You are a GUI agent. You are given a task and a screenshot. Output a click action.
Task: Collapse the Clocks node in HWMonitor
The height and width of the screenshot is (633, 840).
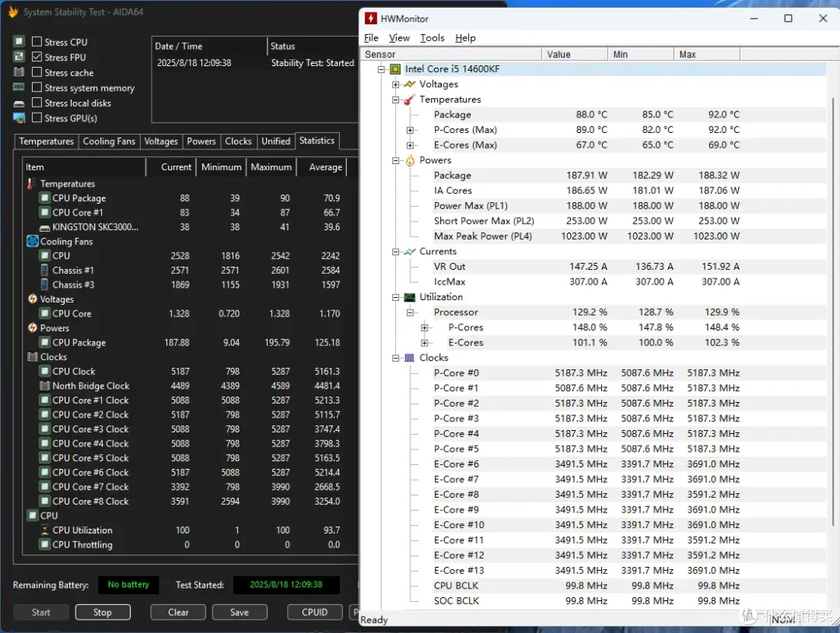click(396, 358)
